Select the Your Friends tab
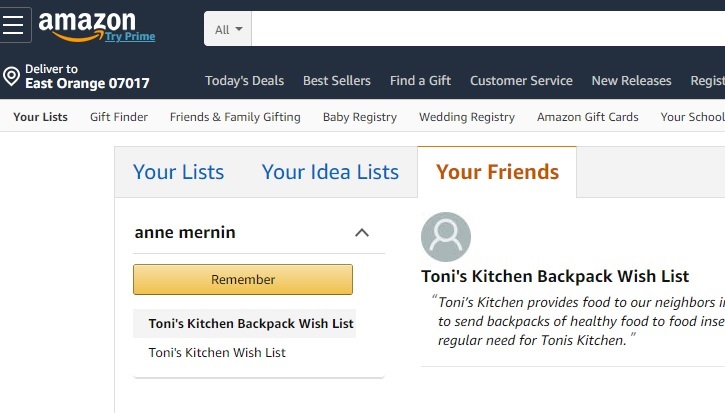Viewport: 725px width, 413px height. tap(497, 172)
